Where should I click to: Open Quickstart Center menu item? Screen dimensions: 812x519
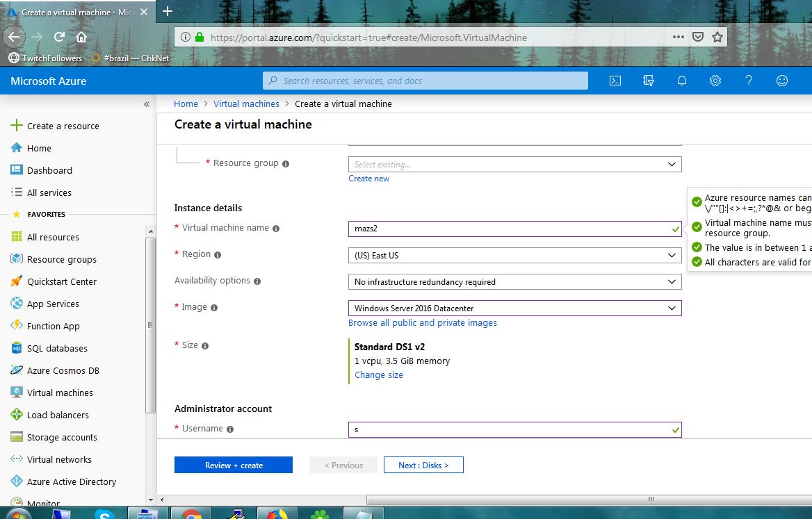coord(62,281)
